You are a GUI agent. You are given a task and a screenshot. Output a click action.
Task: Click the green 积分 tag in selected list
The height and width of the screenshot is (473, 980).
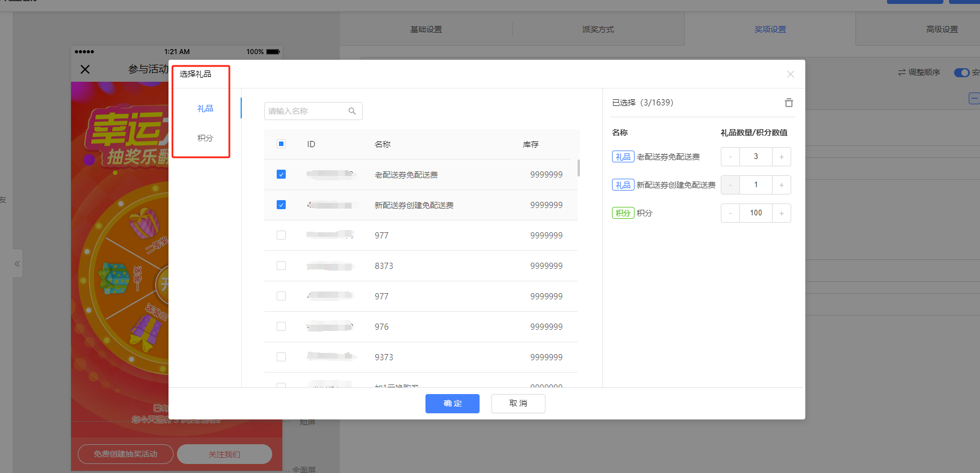(623, 213)
